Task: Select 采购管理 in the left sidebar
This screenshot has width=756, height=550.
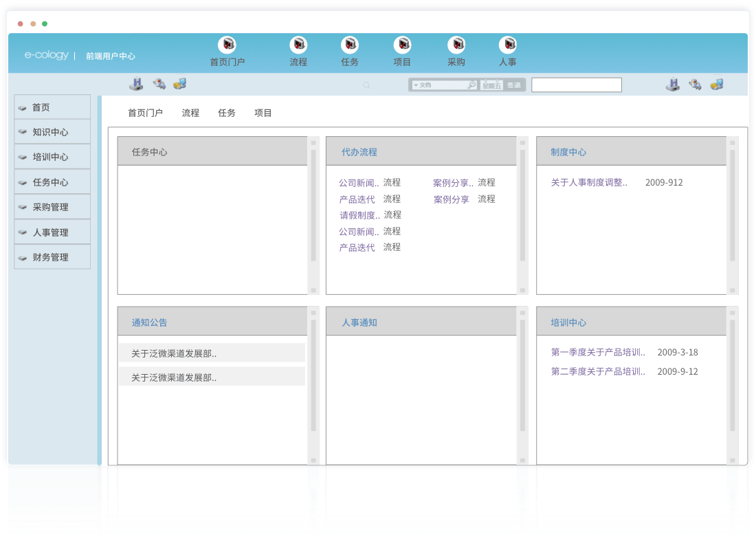Action: (52, 207)
